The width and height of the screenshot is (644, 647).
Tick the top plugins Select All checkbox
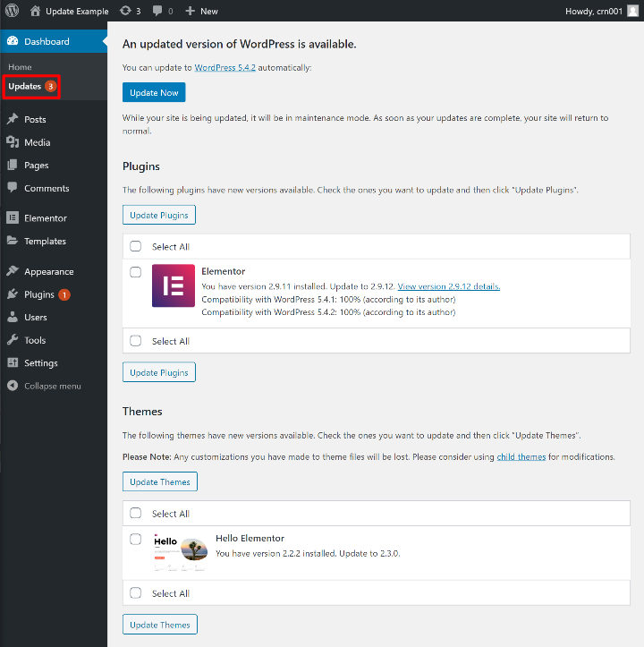[x=136, y=247]
